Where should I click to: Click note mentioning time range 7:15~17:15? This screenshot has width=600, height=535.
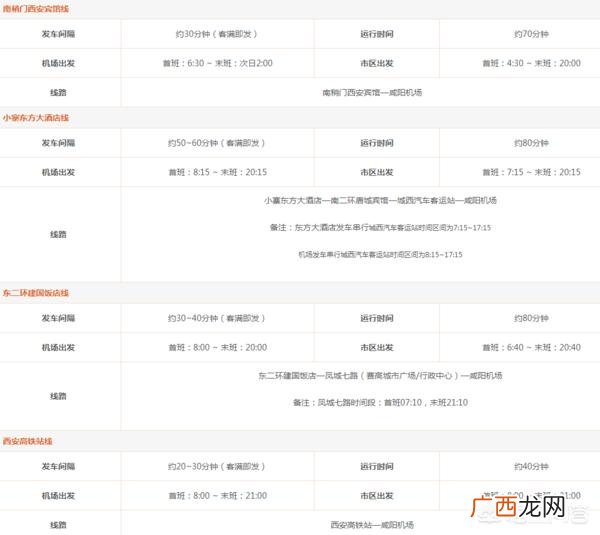point(380,228)
